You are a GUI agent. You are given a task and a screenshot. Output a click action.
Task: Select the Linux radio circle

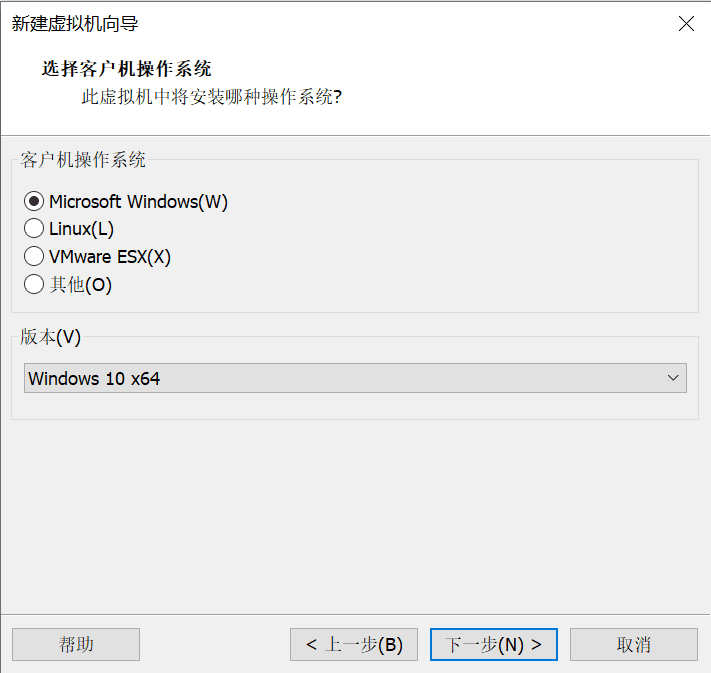click(x=34, y=229)
